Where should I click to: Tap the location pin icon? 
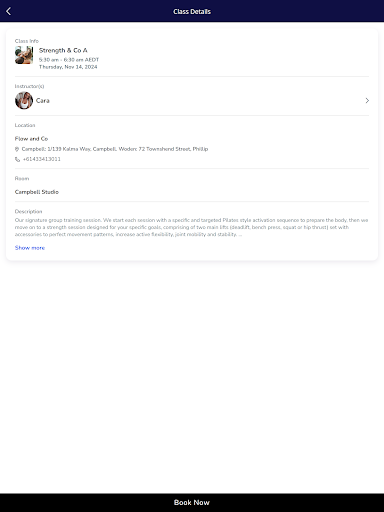click(x=17, y=149)
